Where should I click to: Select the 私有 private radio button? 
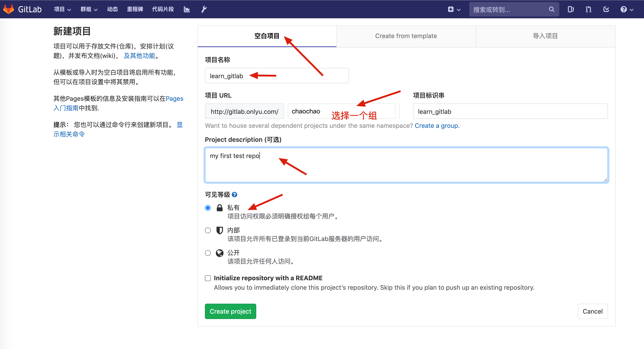point(208,208)
